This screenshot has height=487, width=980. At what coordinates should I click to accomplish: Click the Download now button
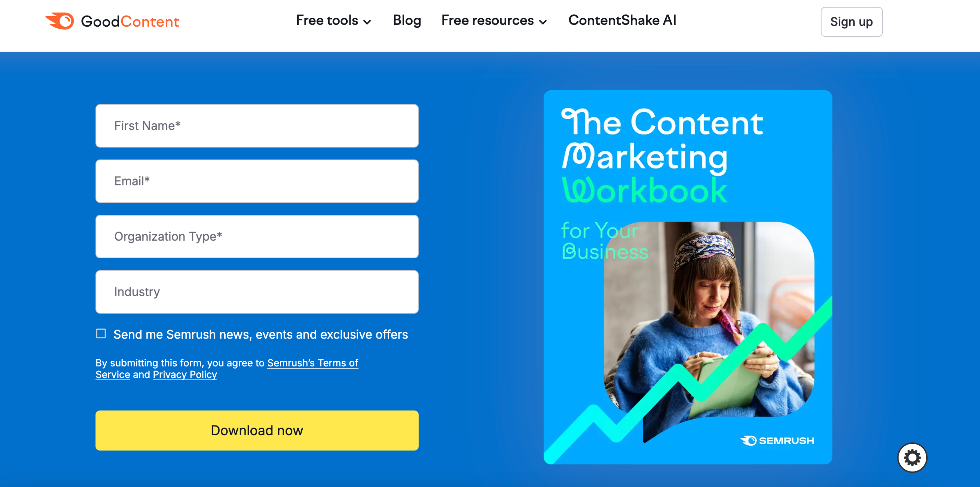coord(257,430)
